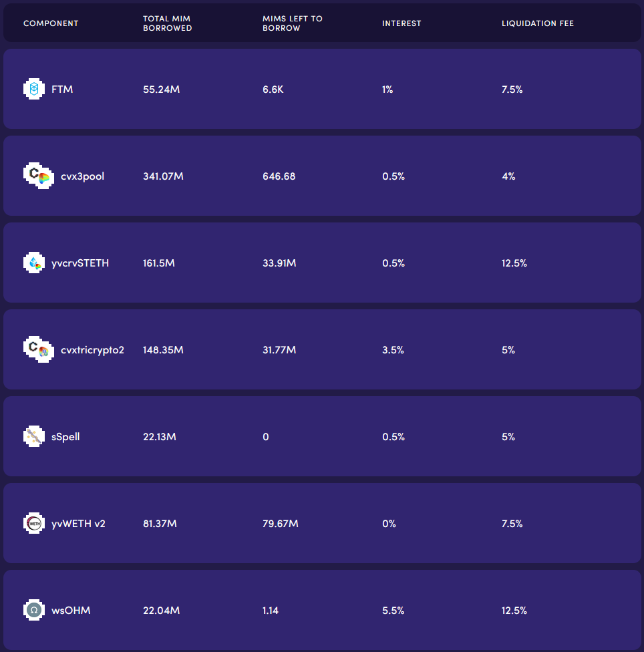Select the yvWETH v2 79.67M left value
Image resolution: width=644 pixels, height=652 pixels.
280,524
